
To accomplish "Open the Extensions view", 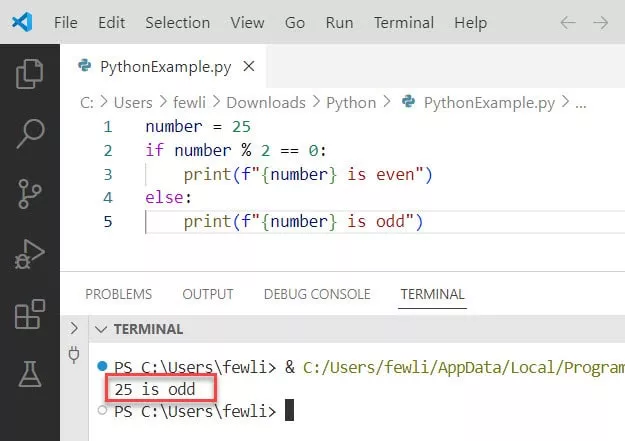I will tap(30, 315).
